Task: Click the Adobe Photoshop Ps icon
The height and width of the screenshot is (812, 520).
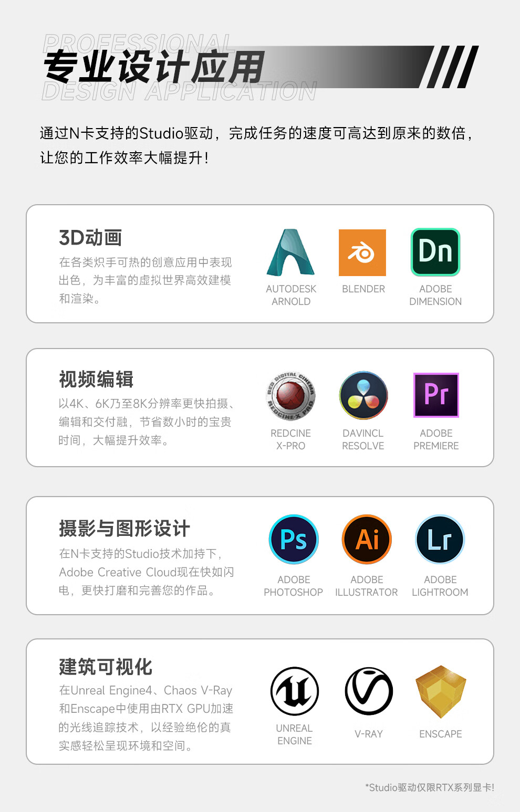Action: pos(294,540)
